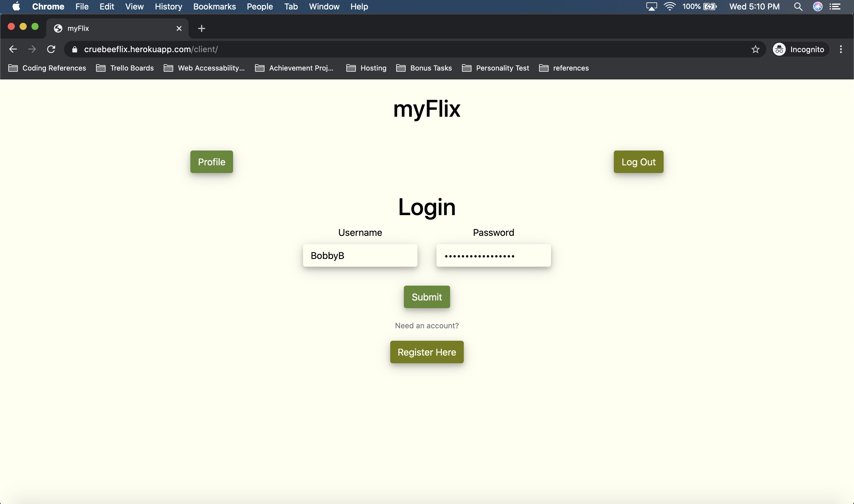This screenshot has width=854, height=504.
Task: Open the Bonus Tasks bookmark folder
Action: [x=424, y=68]
